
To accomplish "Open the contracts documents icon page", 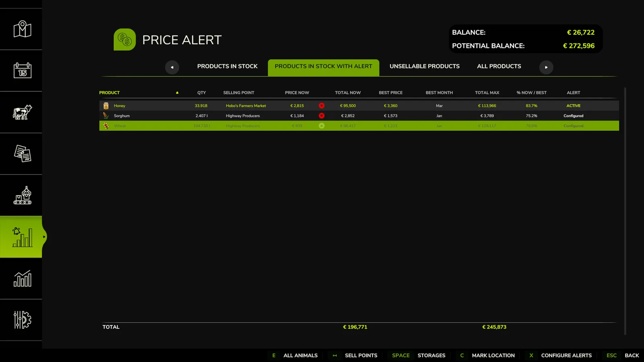I will pos(22,154).
